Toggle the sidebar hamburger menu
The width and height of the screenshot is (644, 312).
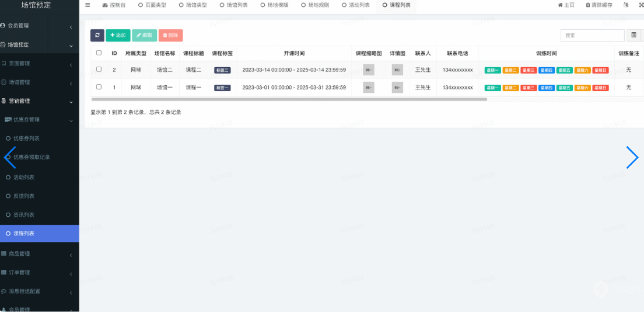point(87,5)
